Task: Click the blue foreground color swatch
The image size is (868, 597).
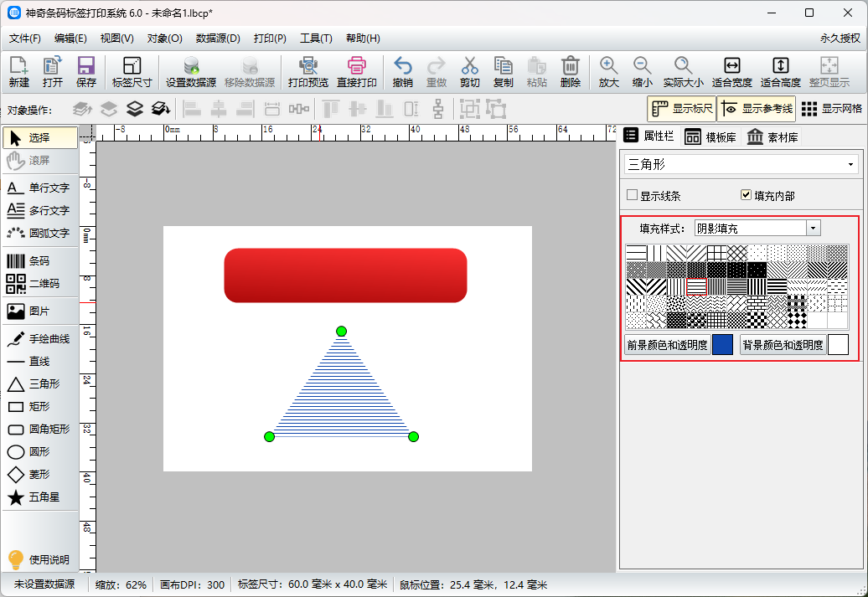Action: pos(722,345)
